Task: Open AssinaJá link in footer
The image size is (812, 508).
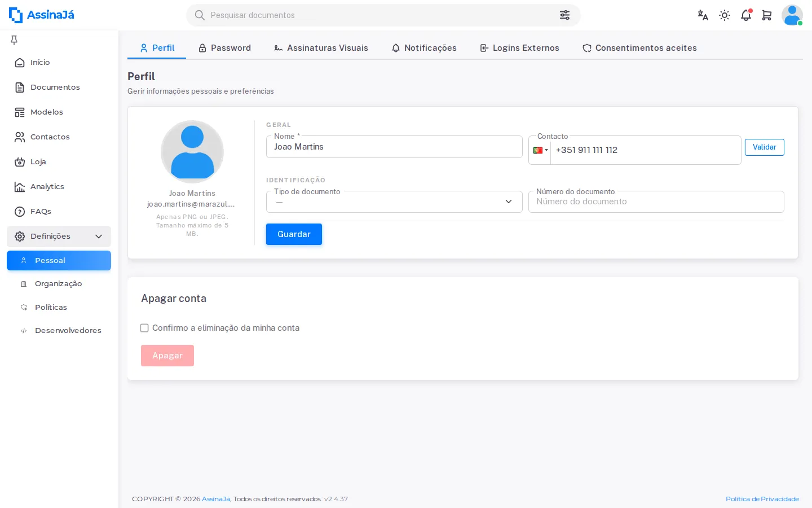Action: tap(216, 499)
